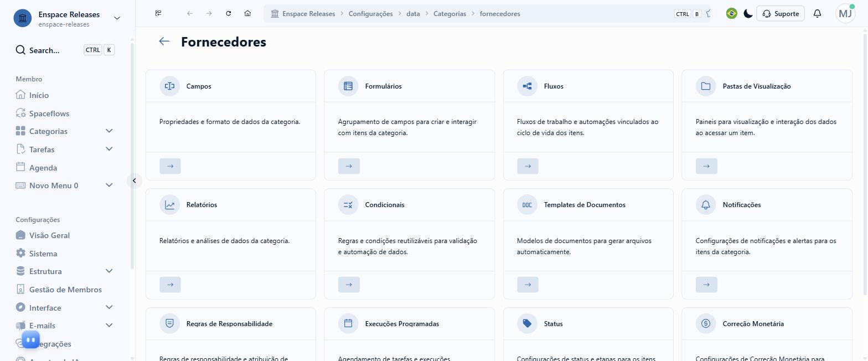Screen dimensions: 868x361
Task: Click the Categorias breadcrumb link
Action: [x=449, y=14]
